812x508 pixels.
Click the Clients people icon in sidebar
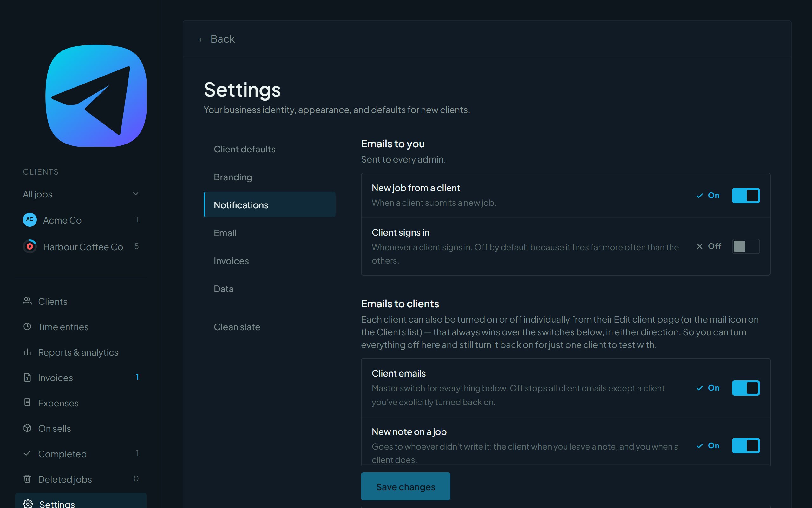27,301
